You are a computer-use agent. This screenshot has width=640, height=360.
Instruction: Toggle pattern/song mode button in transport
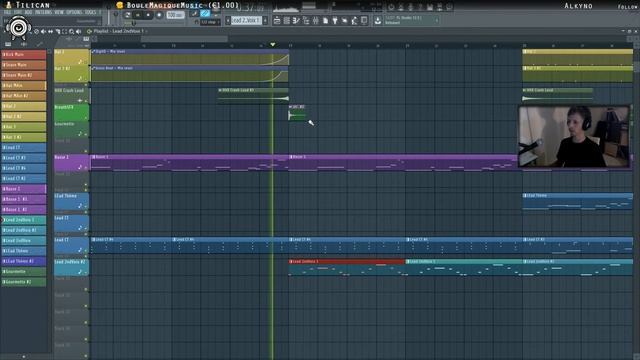[x=127, y=15]
